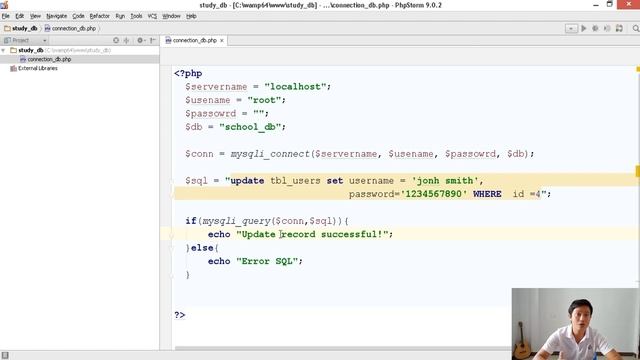The height and width of the screenshot is (360, 640).
Task: Click collapse all icon in Project panel
Action: [x=127, y=40]
